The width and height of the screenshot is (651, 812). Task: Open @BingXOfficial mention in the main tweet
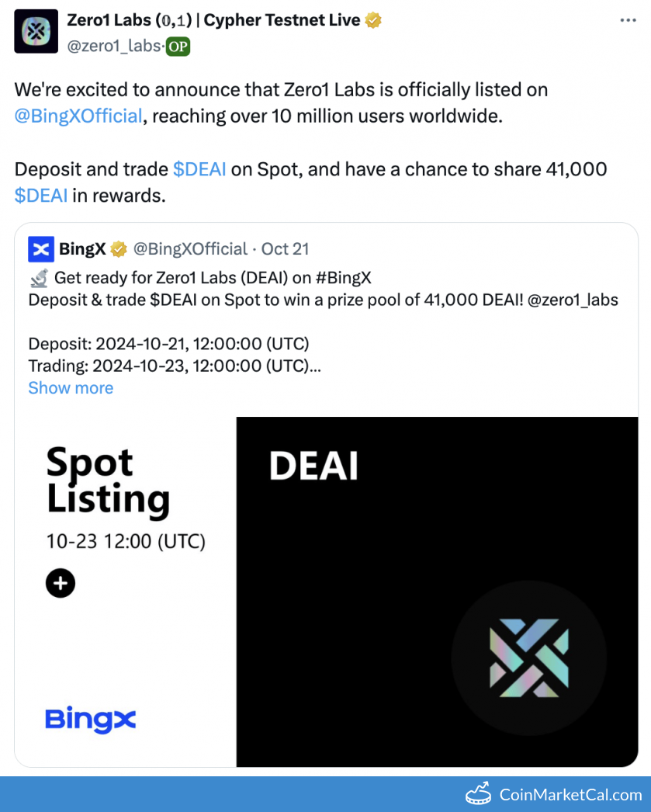[x=78, y=116]
